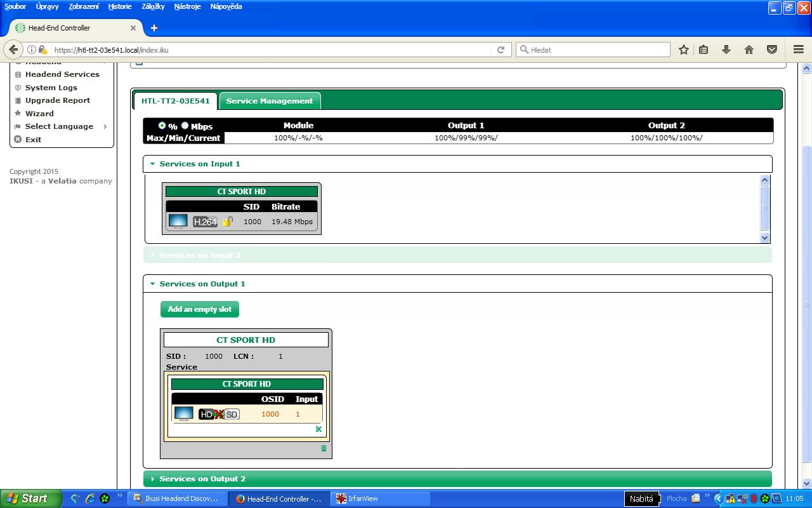This screenshot has height=508, width=812.
Task: Click the HD to SD transcoding icon
Action: click(x=219, y=414)
